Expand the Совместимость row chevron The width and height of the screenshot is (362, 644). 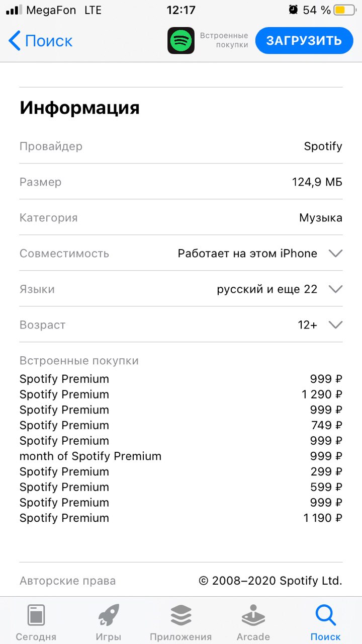point(335,254)
